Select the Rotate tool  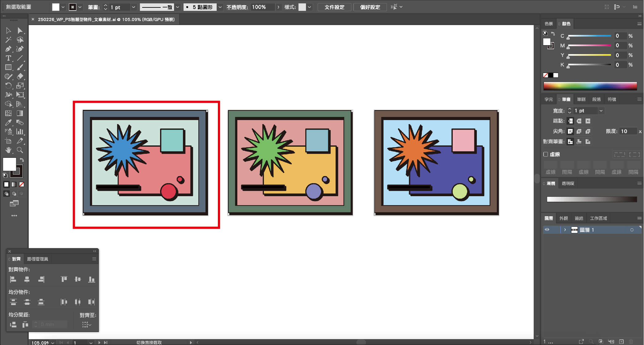click(x=8, y=86)
